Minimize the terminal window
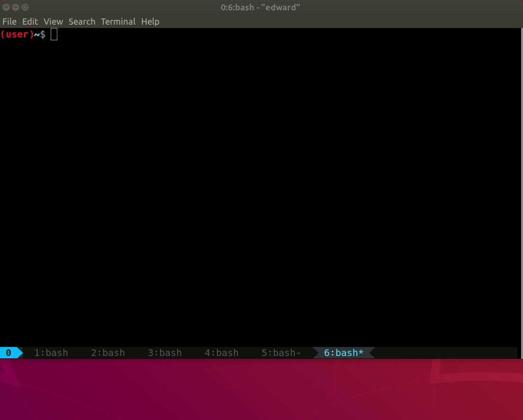Screen dimensions: 523x420 point(16,7)
